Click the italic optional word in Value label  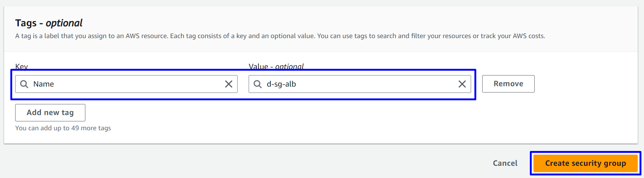(x=289, y=67)
